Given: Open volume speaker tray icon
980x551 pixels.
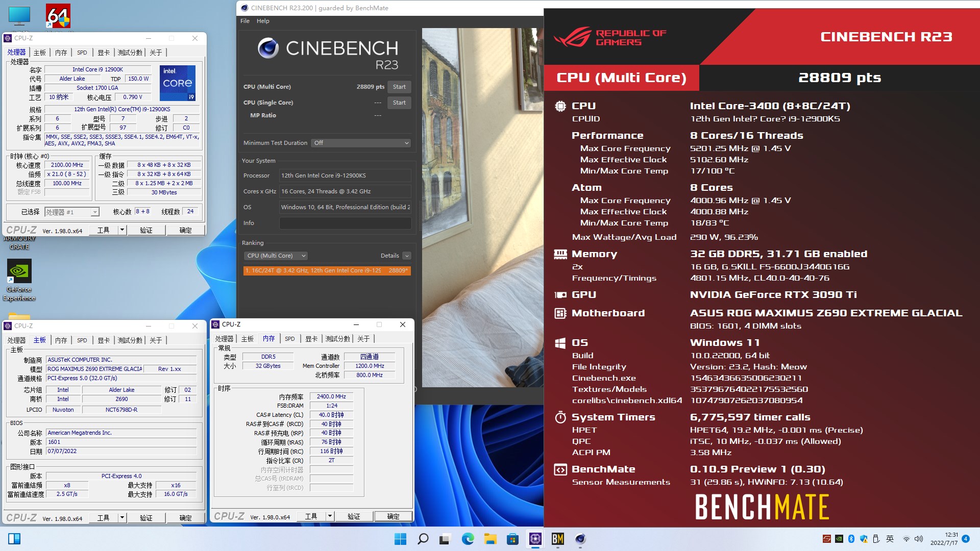Looking at the screenshot, I should coord(919,539).
